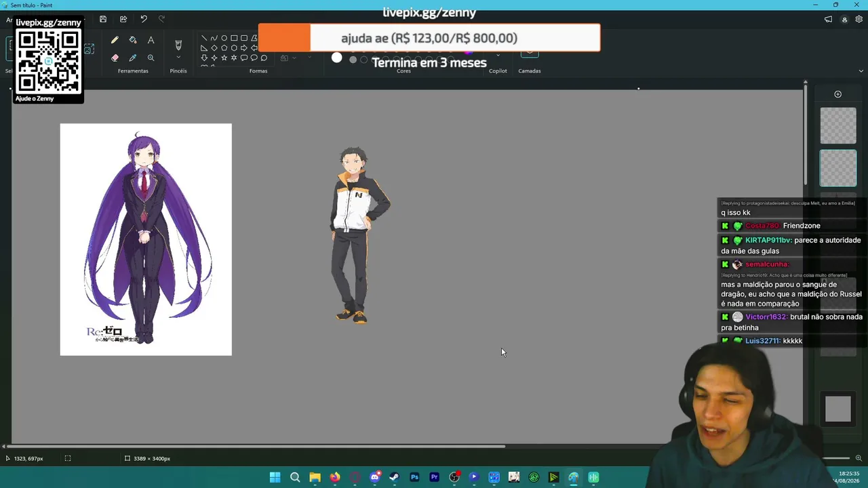
Task: Select the Eraser tool
Action: coord(115,58)
